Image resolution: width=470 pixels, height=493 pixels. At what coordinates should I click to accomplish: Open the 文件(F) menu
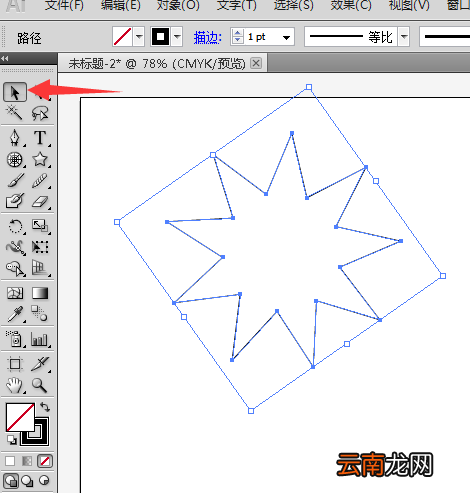(x=64, y=5)
